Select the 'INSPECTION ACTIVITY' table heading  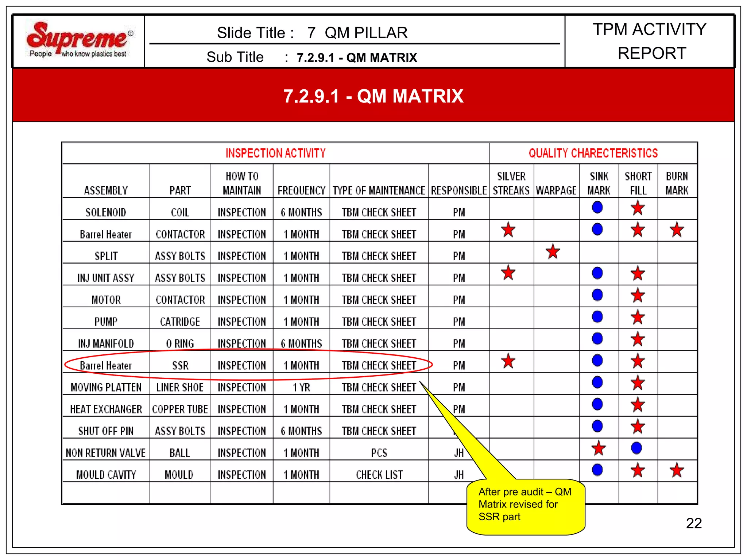click(x=275, y=153)
